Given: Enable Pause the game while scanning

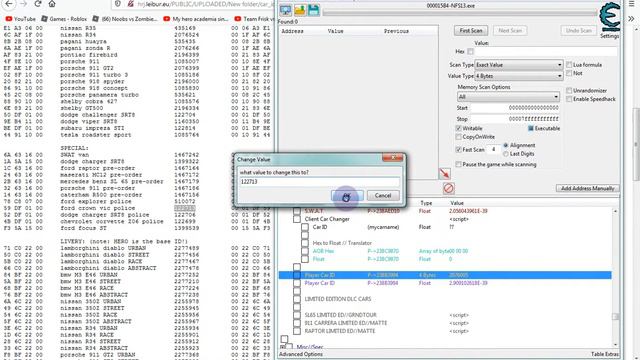Looking at the screenshot, I should click(458, 164).
